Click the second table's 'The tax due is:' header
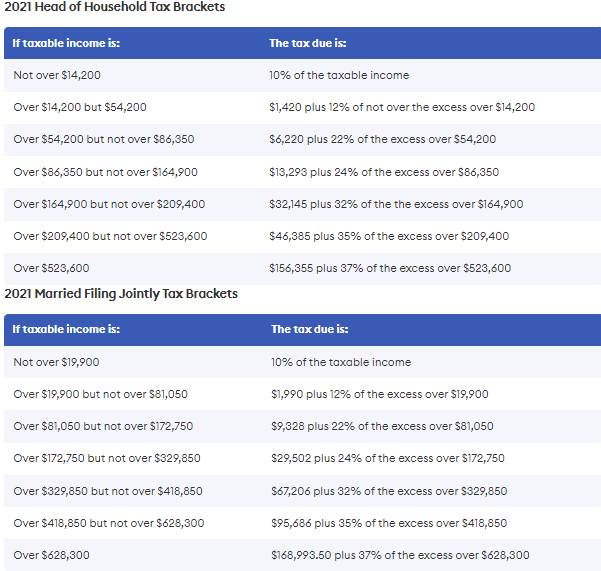The height and width of the screenshot is (571, 601). 309,329
